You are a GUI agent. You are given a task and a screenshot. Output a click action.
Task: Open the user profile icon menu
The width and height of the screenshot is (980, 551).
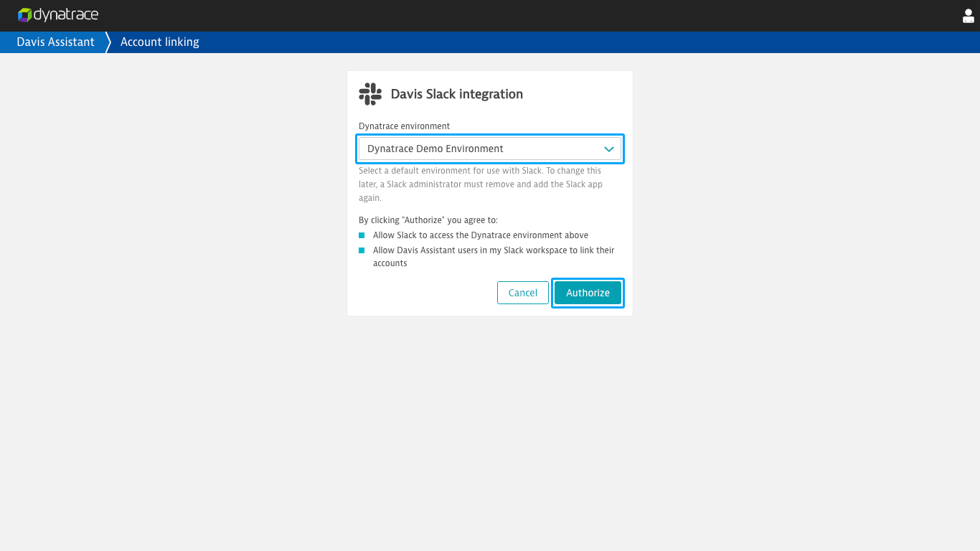(969, 16)
